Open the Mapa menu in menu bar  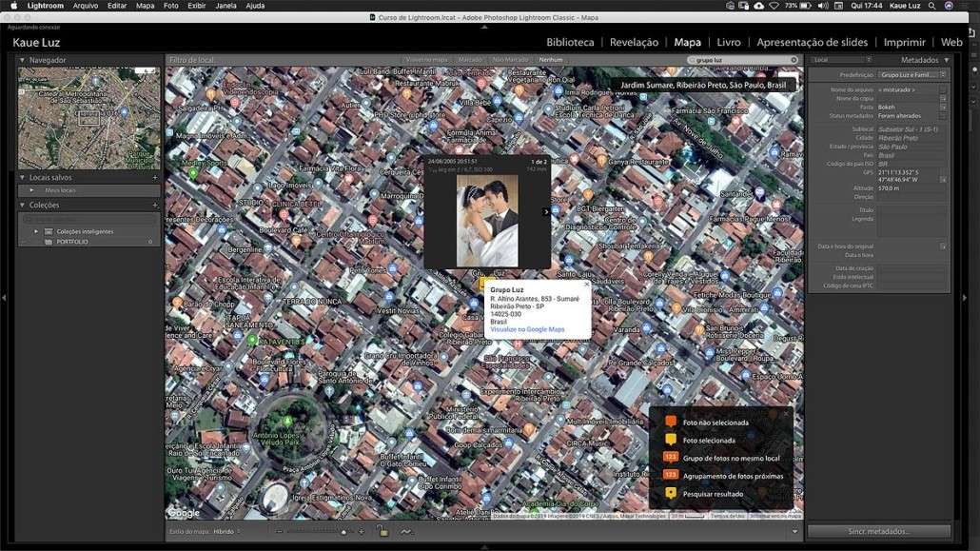point(145,6)
